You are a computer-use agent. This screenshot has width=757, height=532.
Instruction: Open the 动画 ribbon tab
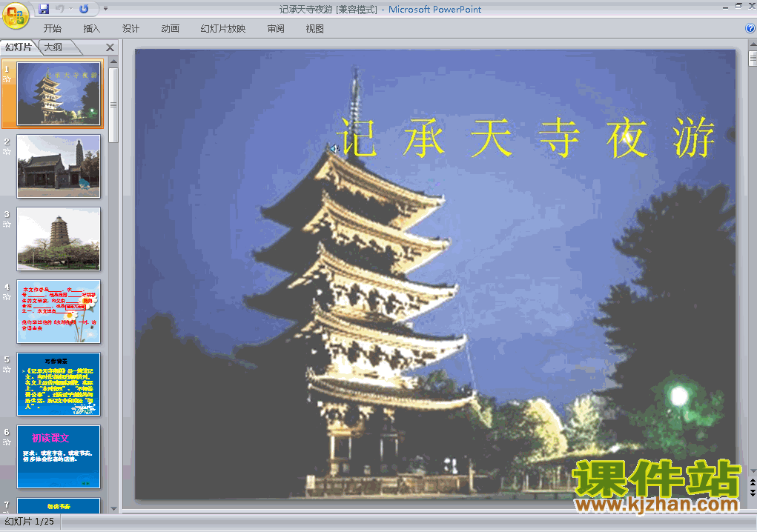pyautogui.click(x=170, y=28)
